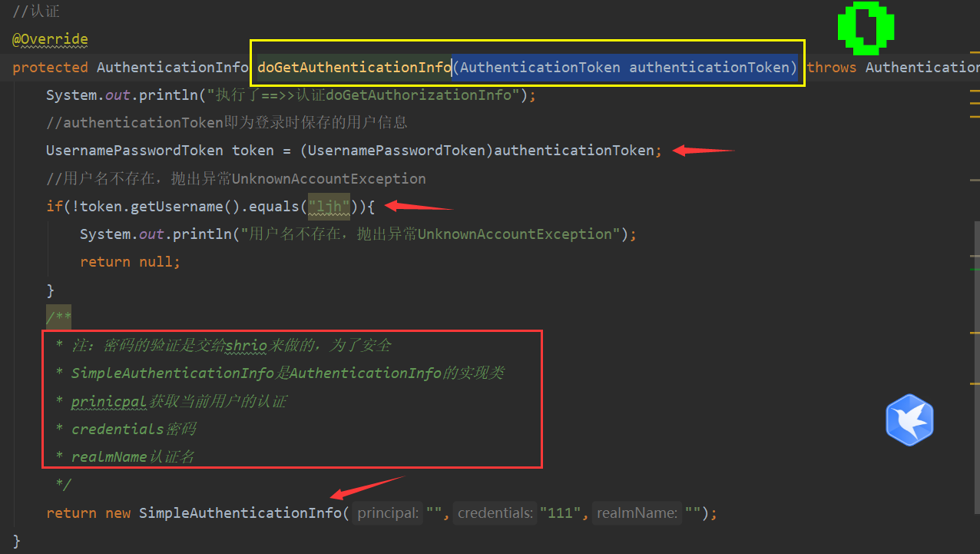Click the credentials: parameter hint
Image resolution: width=980 pixels, height=554 pixels.
495,513
